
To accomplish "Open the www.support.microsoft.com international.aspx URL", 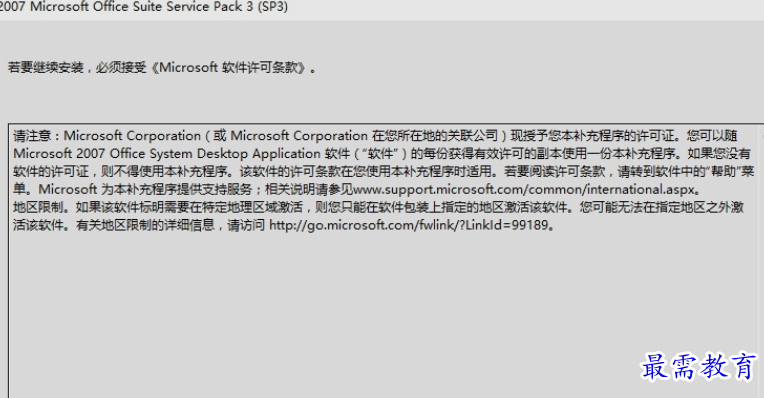I will (x=524, y=189).
